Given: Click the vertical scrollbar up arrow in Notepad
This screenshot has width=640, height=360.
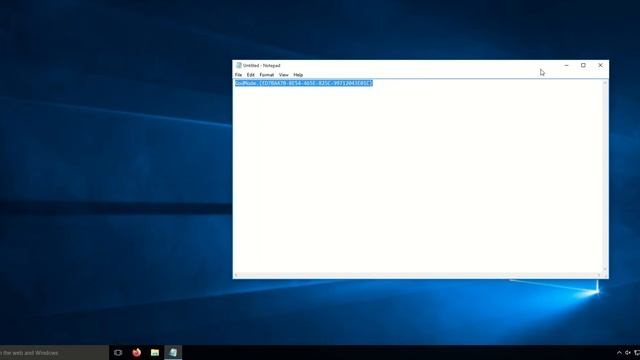Looking at the screenshot, I should coord(605,83).
